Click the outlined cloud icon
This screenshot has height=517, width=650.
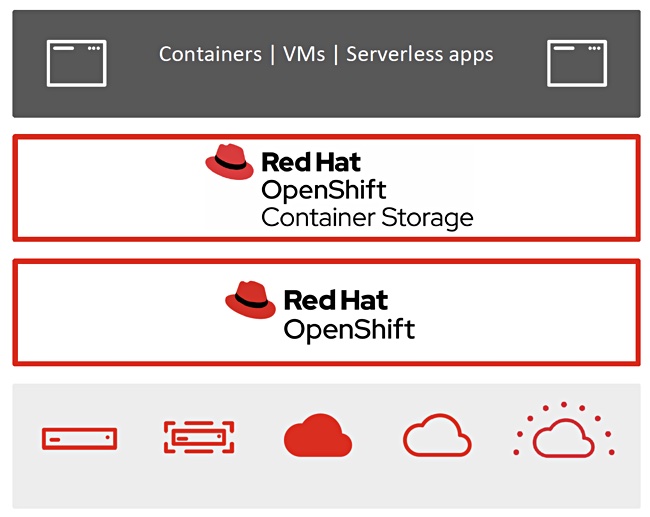pos(437,435)
